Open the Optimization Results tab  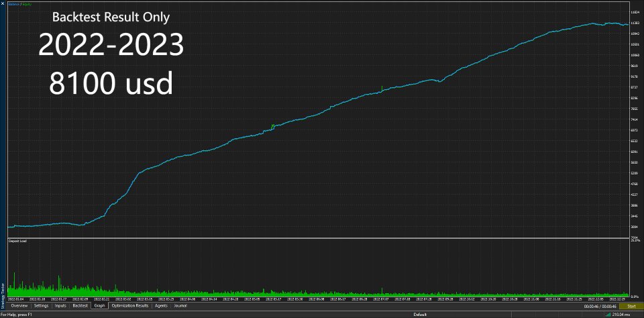click(129, 306)
